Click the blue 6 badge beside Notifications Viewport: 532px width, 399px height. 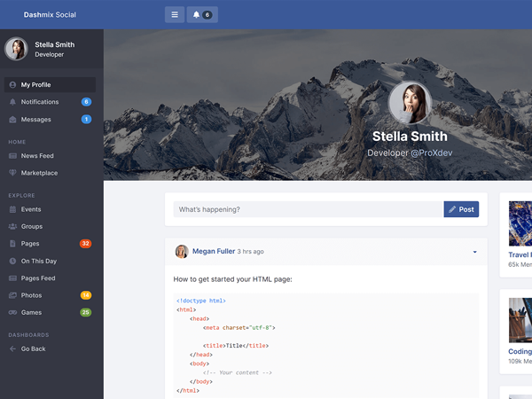click(86, 102)
